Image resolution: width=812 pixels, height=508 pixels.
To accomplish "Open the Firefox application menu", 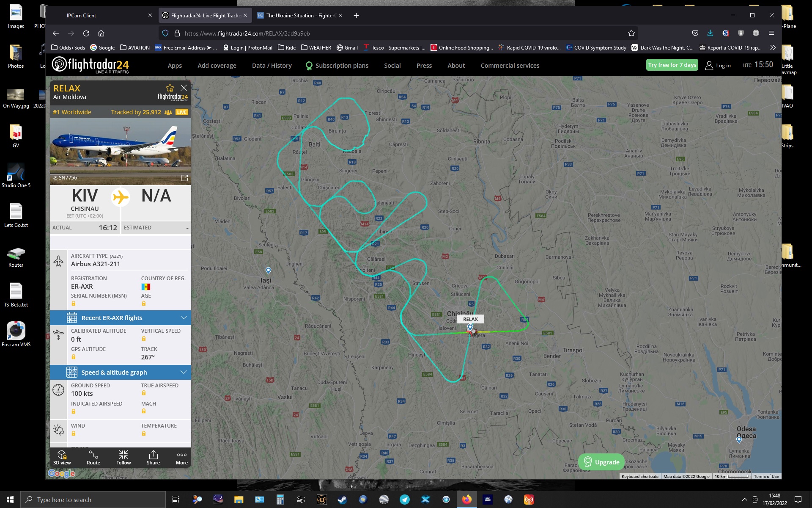I will [771, 33].
